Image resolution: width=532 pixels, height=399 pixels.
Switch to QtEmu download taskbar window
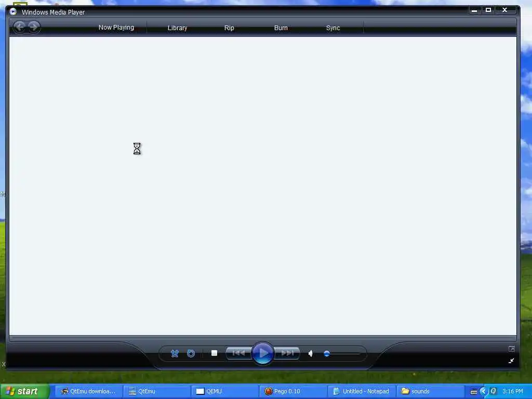click(x=88, y=391)
